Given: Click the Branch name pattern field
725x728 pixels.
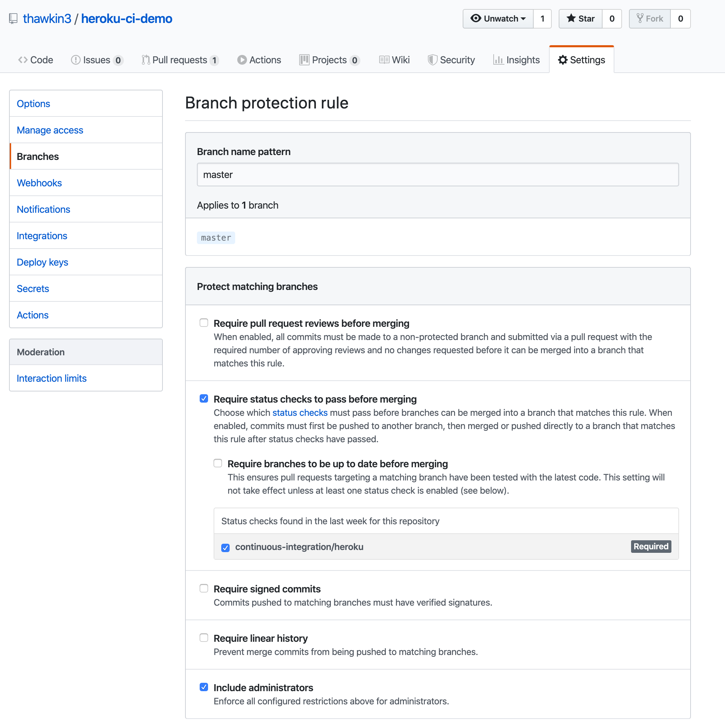Looking at the screenshot, I should click(x=437, y=175).
